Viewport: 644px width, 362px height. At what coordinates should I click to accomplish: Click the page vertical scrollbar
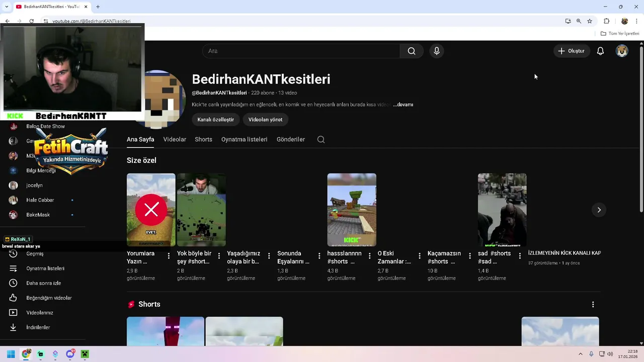[x=641, y=129]
